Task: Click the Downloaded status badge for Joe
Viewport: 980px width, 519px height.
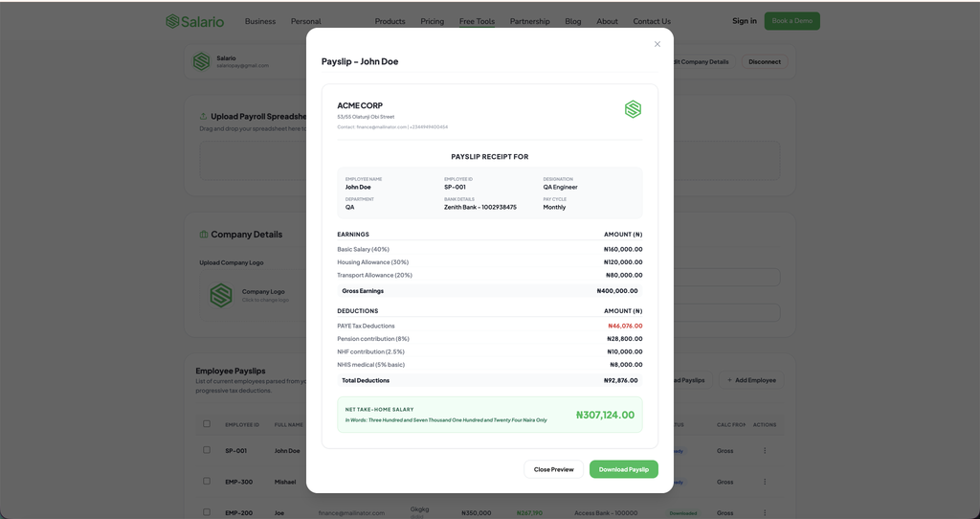Action: 682,513
